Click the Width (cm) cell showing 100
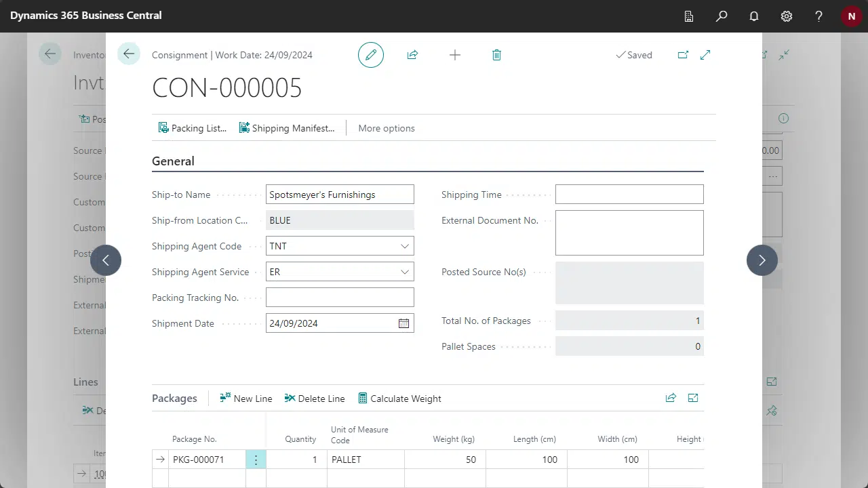868x488 pixels. (x=608, y=460)
